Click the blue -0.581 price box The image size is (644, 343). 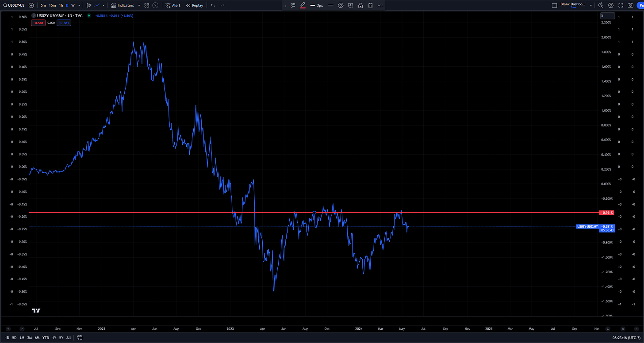(x=64, y=23)
